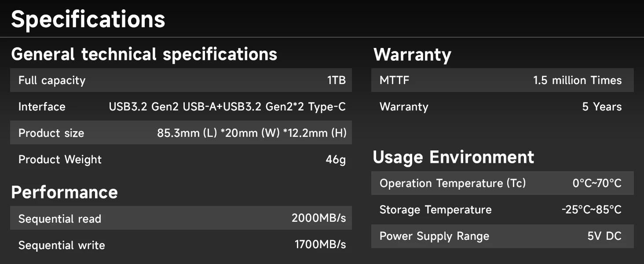Click the 2000MB/s read speed value
This screenshot has height=264, width=644.
click(x=318, y=218)
